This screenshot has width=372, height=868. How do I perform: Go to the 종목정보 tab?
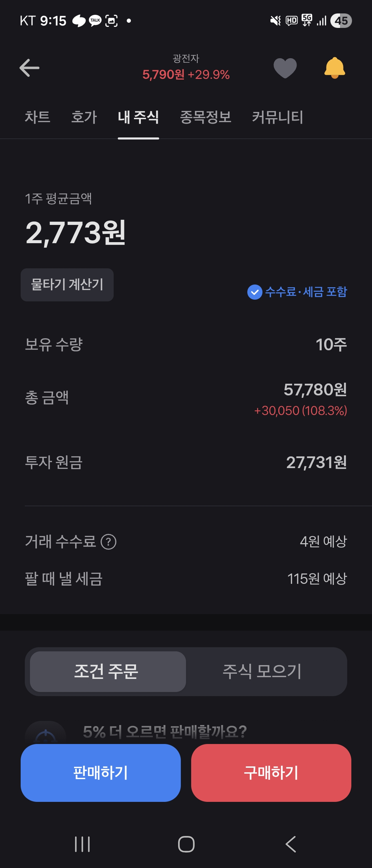(205, 117)
